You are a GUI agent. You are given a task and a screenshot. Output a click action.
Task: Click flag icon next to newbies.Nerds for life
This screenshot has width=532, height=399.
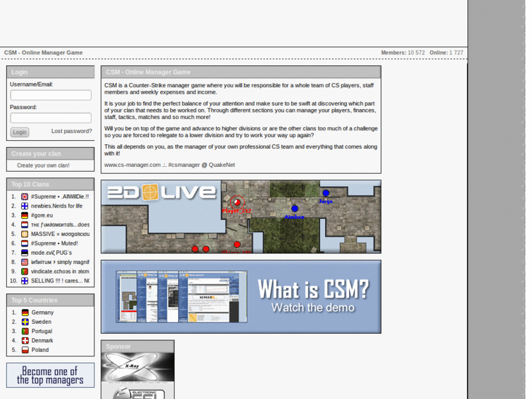pyautogui.click(x=25, y=206)
